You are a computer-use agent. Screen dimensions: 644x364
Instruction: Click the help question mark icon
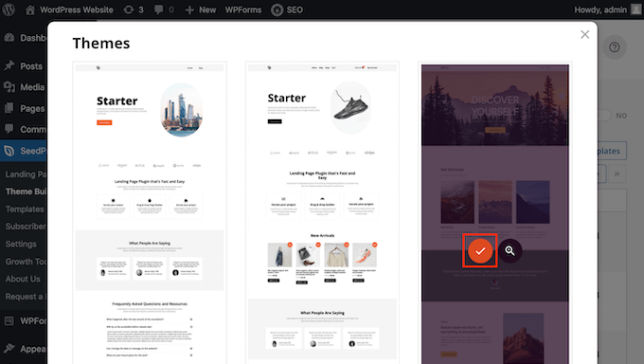coord(615,47)
